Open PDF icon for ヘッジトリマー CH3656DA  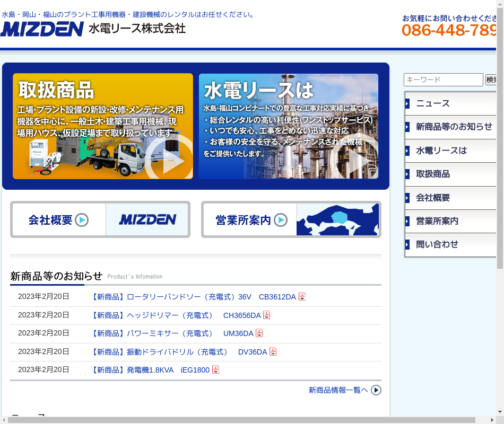click(267, 315)
